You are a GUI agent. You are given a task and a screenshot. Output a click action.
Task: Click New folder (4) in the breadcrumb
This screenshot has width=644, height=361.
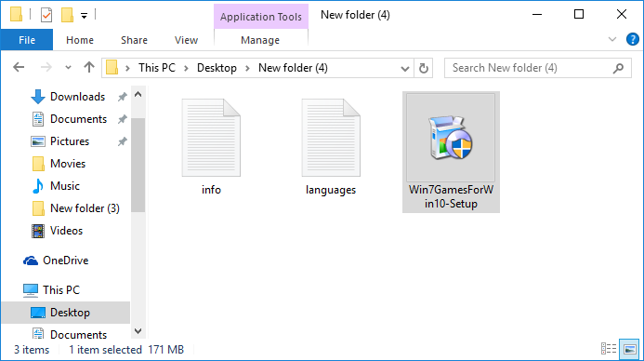[x=293, y=68]
